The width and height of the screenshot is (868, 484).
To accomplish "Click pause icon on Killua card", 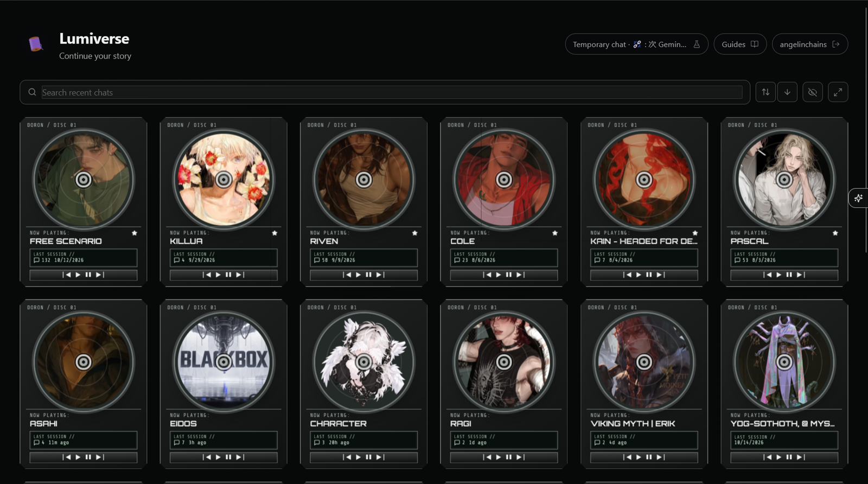I will (x=228, y=275).
